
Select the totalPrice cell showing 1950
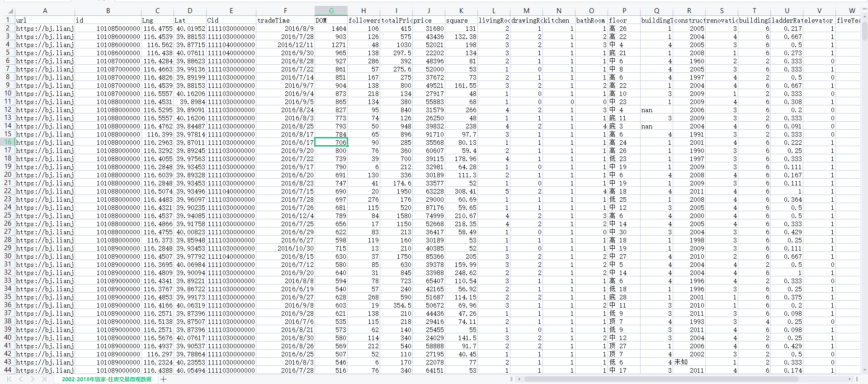pos(396,191)
